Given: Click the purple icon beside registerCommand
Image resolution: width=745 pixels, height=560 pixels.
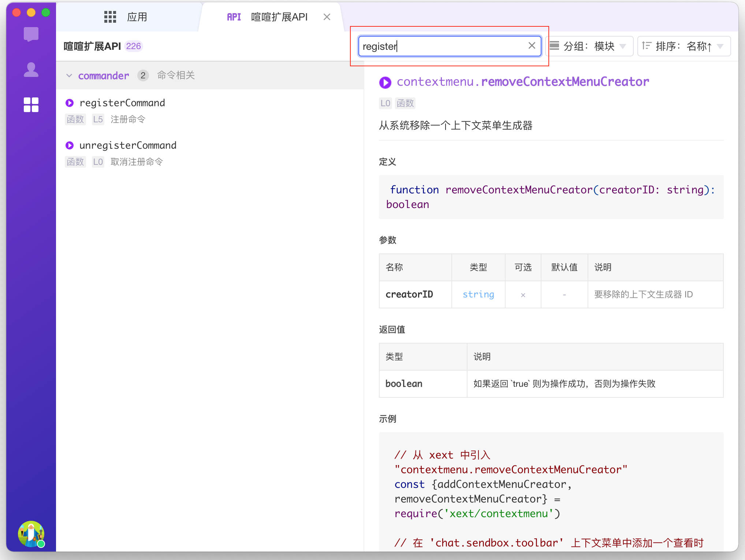Looking at the screenshot, I should click(70, 103).
